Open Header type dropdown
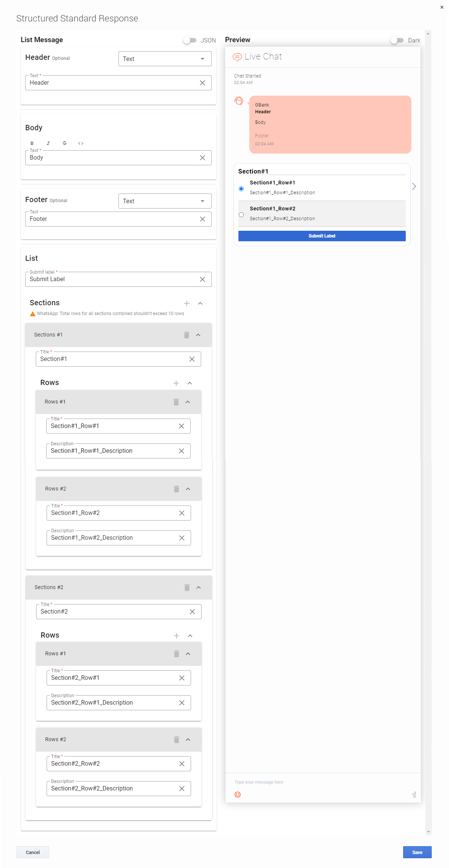This screenshot has width=449, height=868. (x=165, y=59)
